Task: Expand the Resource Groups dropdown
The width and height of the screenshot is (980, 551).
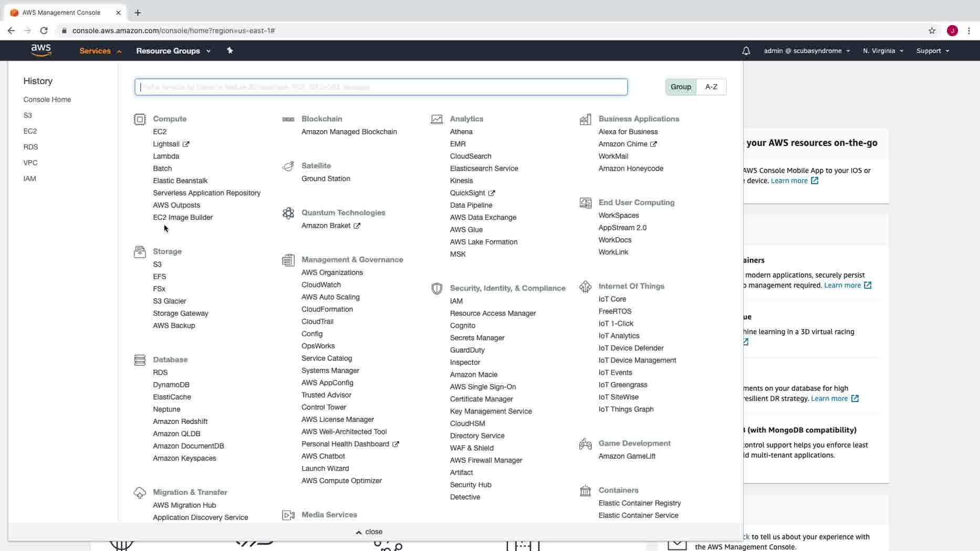Action: [173, 51]
